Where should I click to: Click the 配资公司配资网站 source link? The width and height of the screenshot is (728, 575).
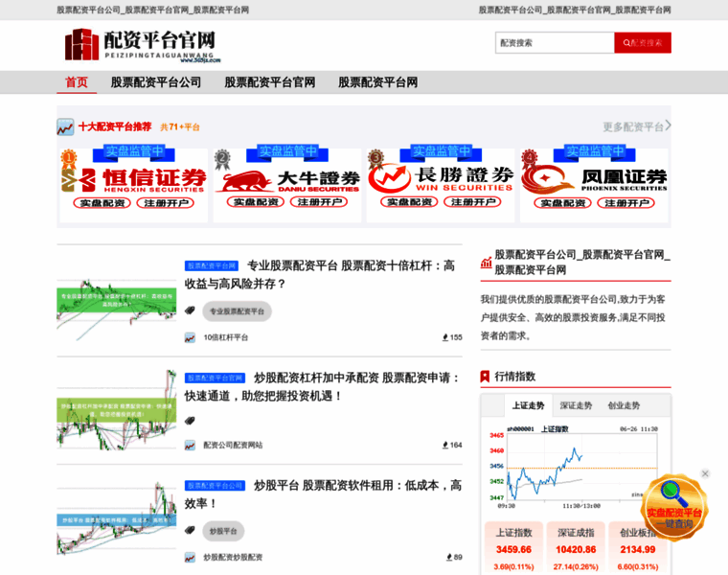tap(233, 446)
